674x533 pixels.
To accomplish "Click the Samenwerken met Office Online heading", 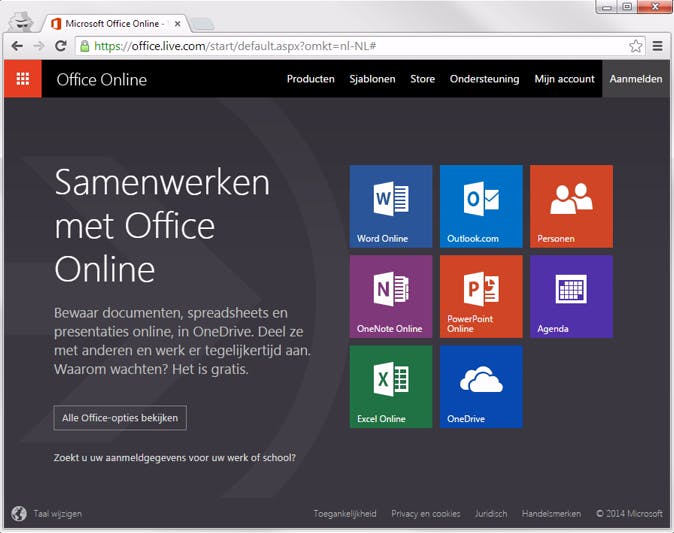I will click(162, 226).
